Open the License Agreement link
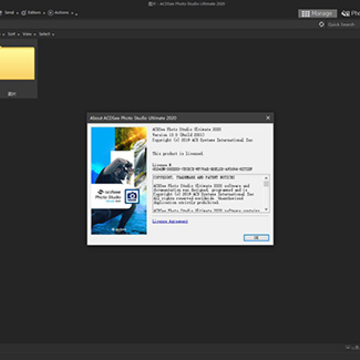 (170, 221)
